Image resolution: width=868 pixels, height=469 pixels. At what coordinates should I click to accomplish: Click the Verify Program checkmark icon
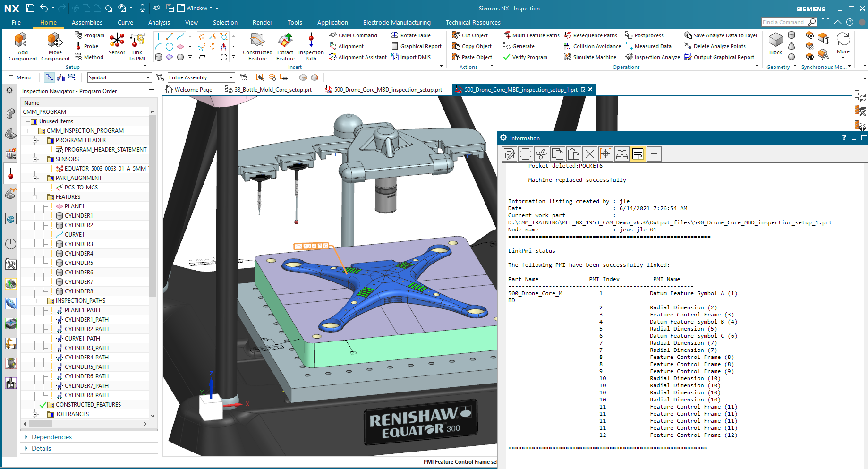(507, 57)
